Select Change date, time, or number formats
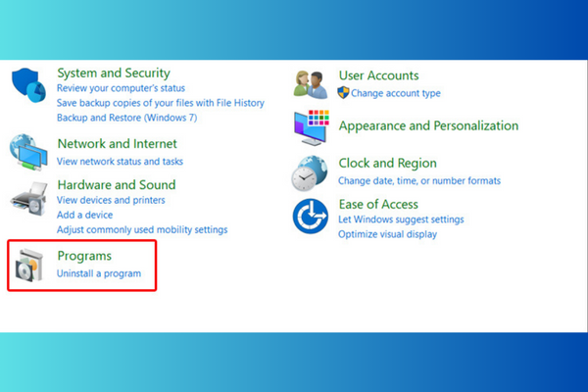 tap(419, 180)
